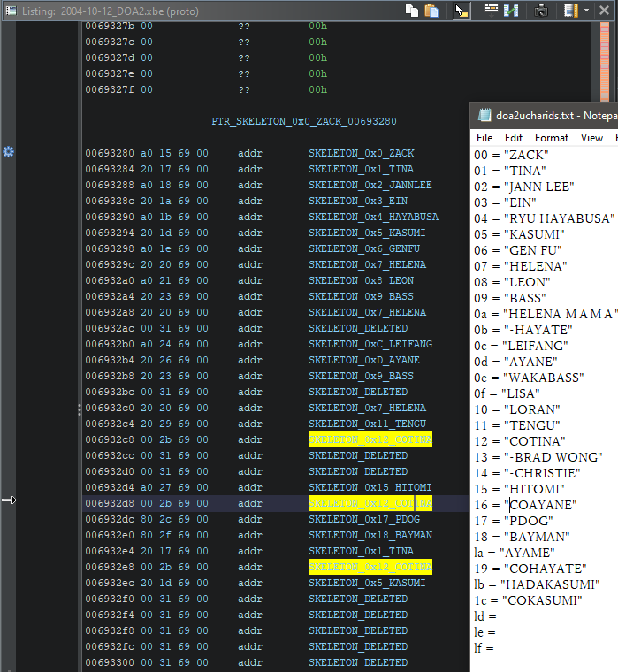The image size is (618, 672).
Task: Click SKELETON_0x9_BASS at address 006932a4
Action: pos(361,296)
